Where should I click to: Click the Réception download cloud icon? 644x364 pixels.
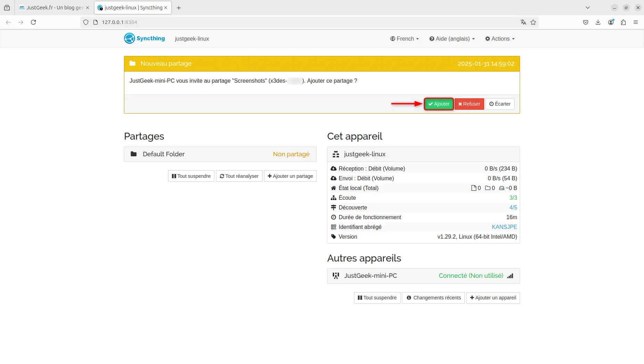pos(333,168)
